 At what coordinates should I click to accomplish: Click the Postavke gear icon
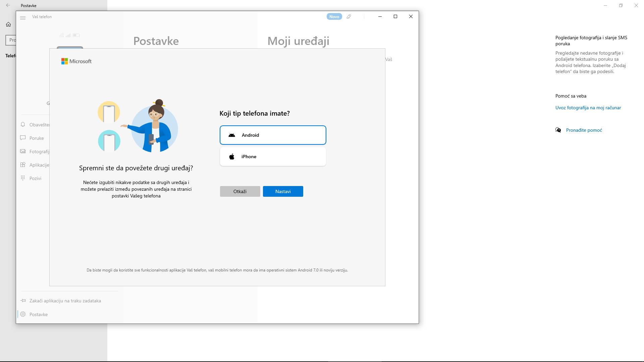click(23, 314)
